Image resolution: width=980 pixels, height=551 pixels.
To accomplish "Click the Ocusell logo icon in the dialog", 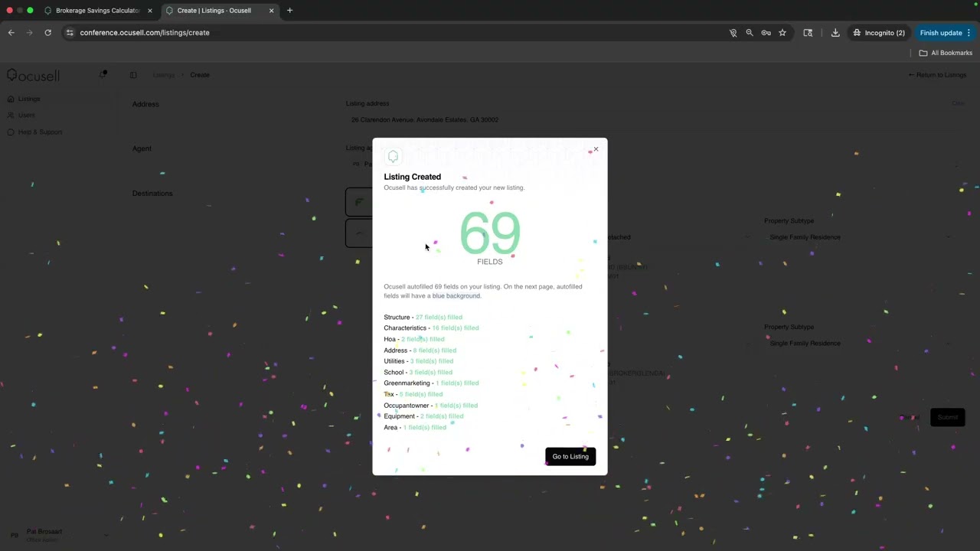I will (393, 157).
